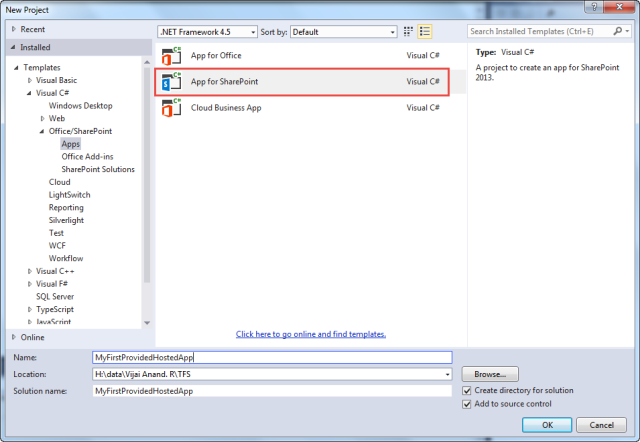Select the Cloud Business App template name
The width and height of the screenshot is (640, 442).
[226, 108]
